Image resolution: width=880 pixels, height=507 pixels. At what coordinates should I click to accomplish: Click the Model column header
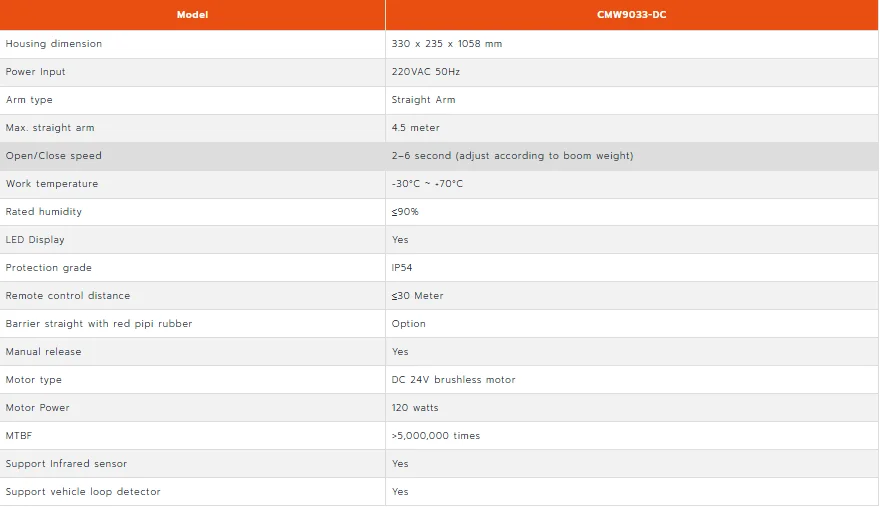pyautogui.click(x=192, y=15)
